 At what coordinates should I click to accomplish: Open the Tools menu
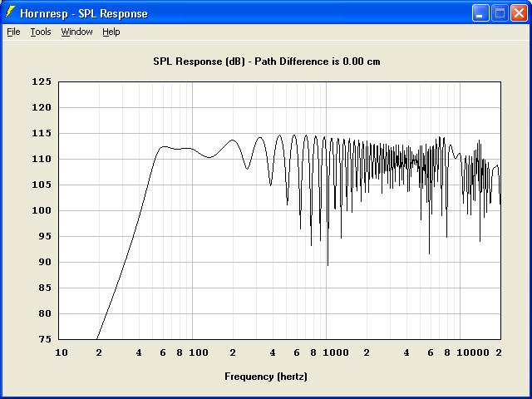[x=41, y=32]
